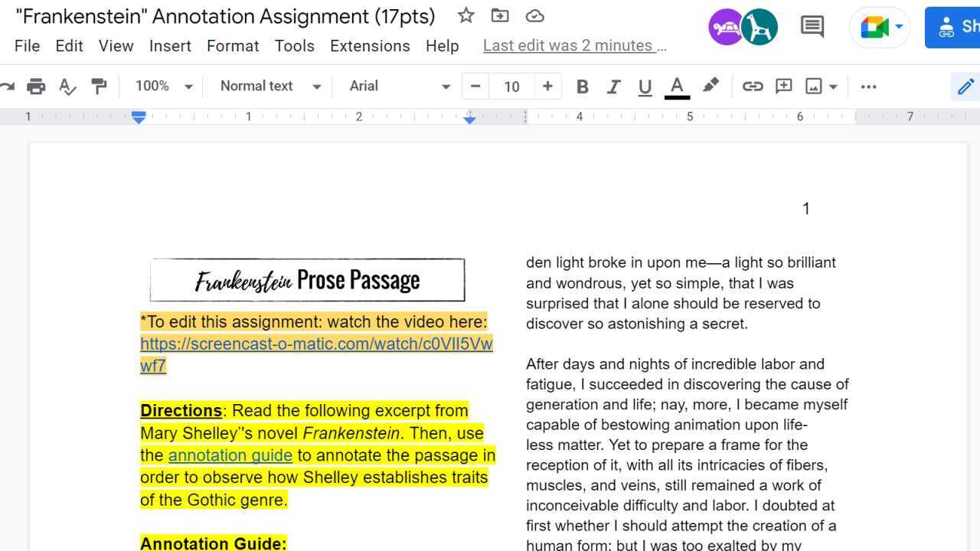
Task: Add a comment
Action: point(783,86)
